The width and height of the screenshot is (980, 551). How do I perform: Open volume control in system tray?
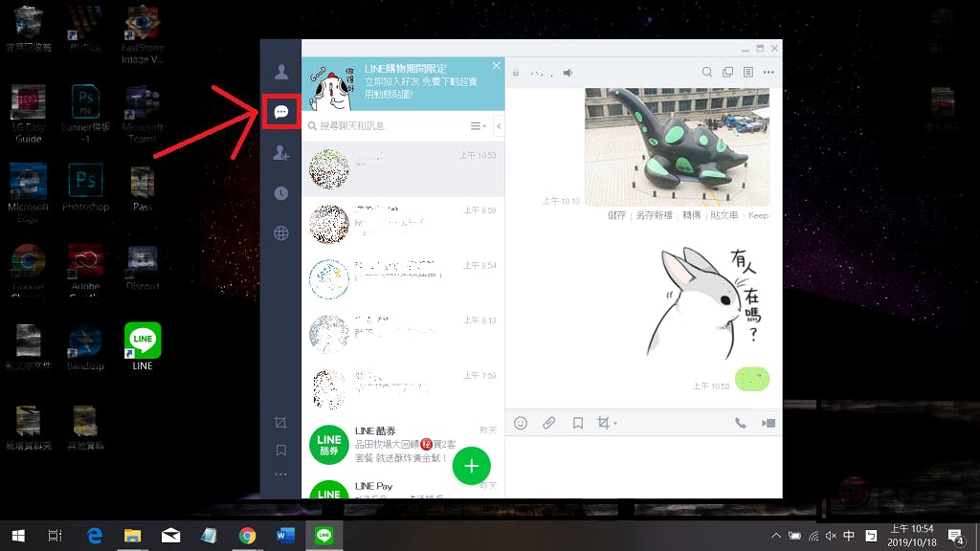coord(831,536)
